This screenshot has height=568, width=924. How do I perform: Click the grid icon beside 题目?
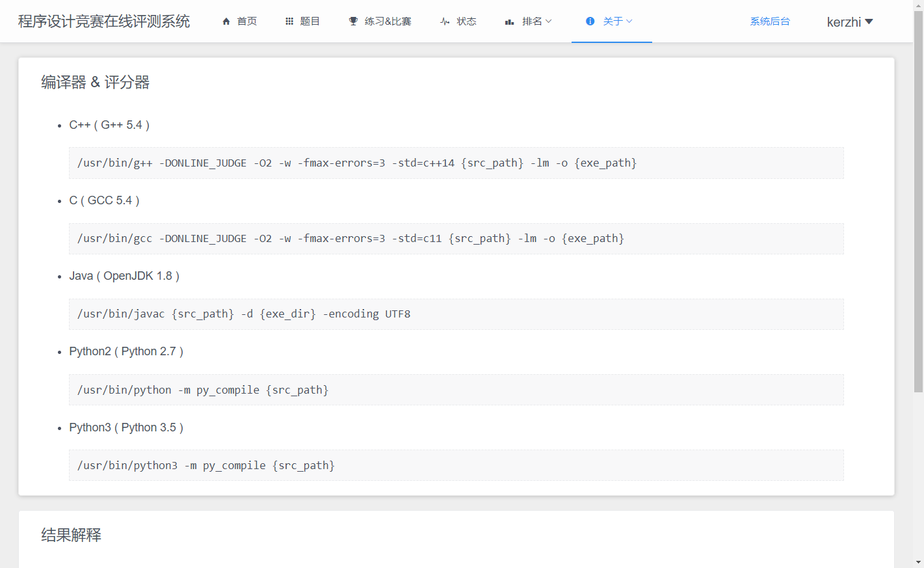pos(289,21)
